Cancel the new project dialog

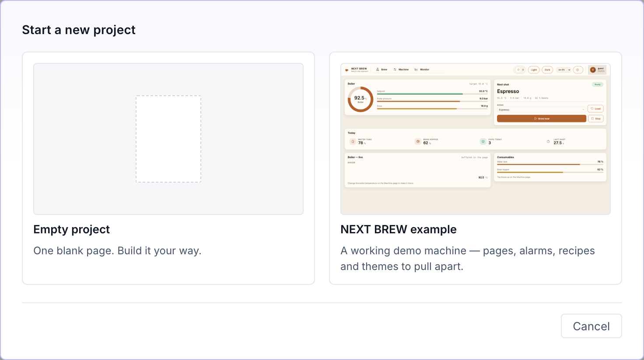pos(591,326)
